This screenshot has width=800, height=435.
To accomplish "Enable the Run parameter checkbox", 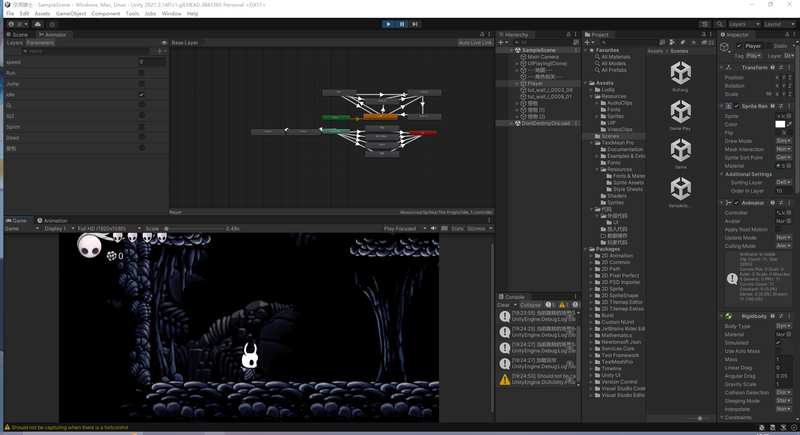I will point(141,73).
